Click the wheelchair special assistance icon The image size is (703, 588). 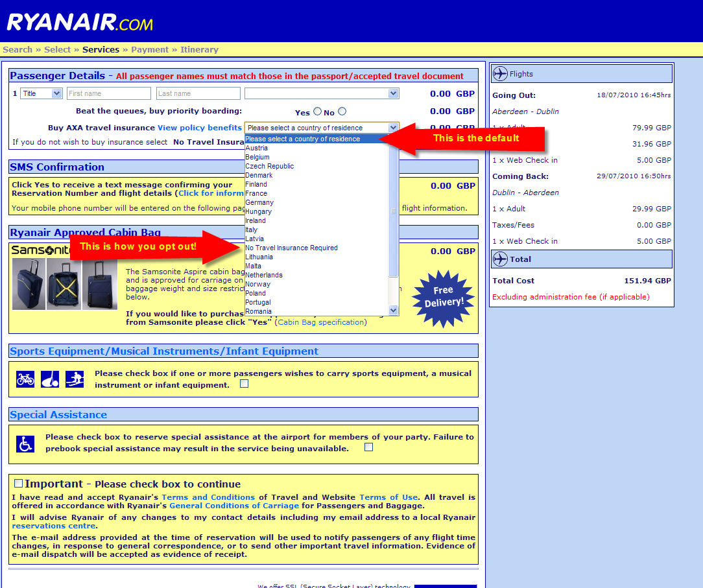(x=25, y=443)
